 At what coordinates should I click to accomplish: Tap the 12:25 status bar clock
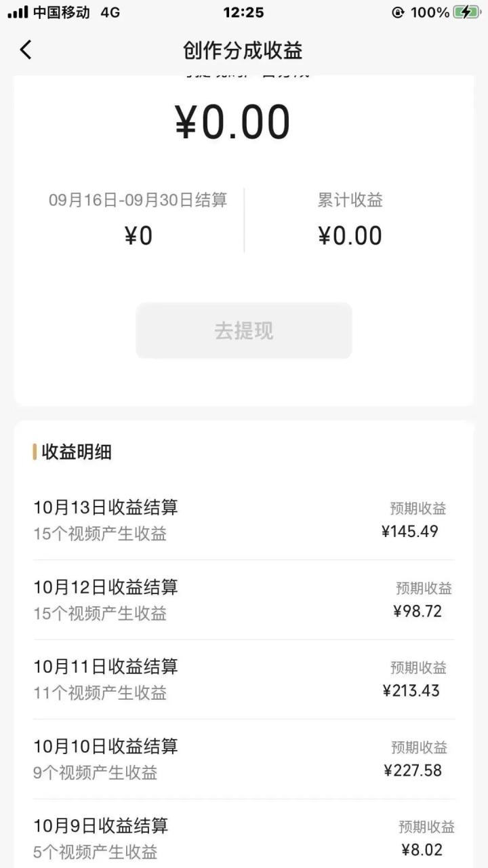(243, 12)
